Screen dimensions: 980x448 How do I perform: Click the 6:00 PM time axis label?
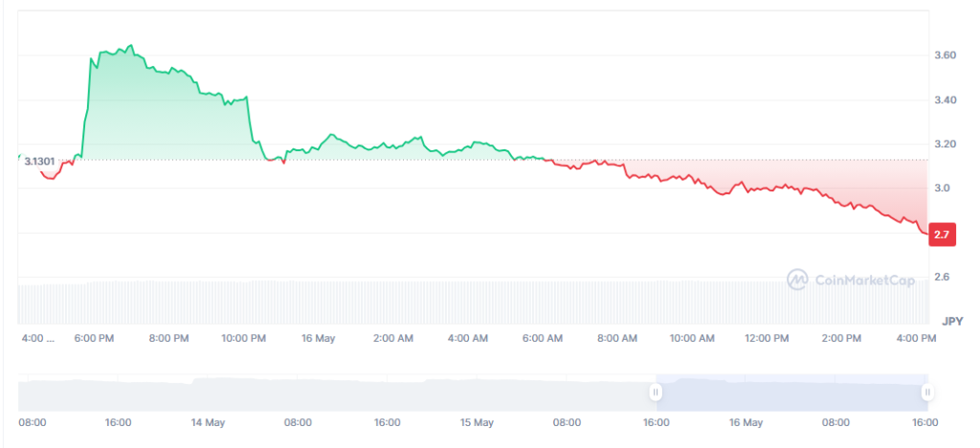tap(94, 339)
